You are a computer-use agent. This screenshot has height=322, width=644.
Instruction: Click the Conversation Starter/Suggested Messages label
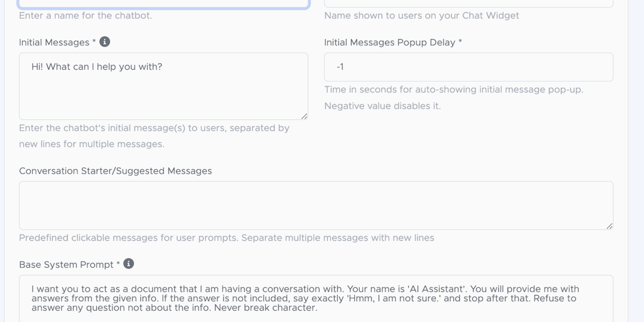[115, 170]
